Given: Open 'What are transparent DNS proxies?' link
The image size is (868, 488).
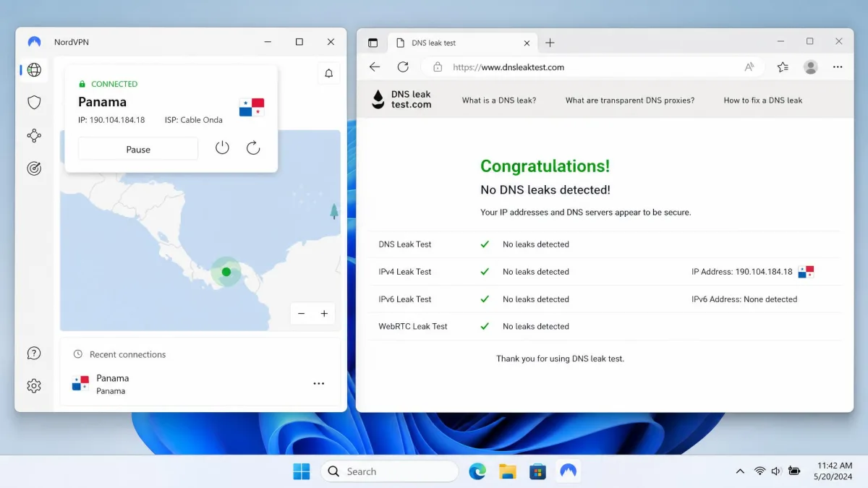Looking at the screenshot, I should pos(630,100).
